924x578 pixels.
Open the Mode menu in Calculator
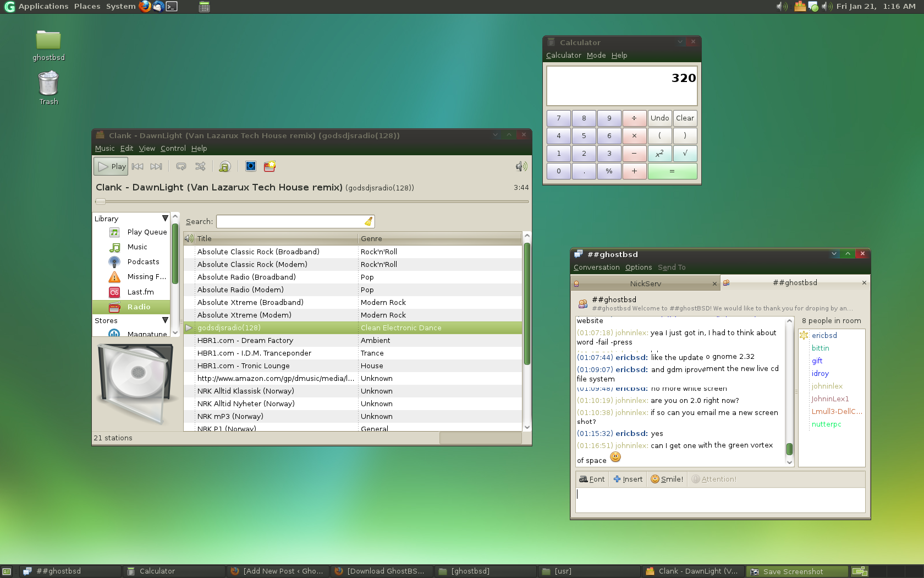coord(596,56)
